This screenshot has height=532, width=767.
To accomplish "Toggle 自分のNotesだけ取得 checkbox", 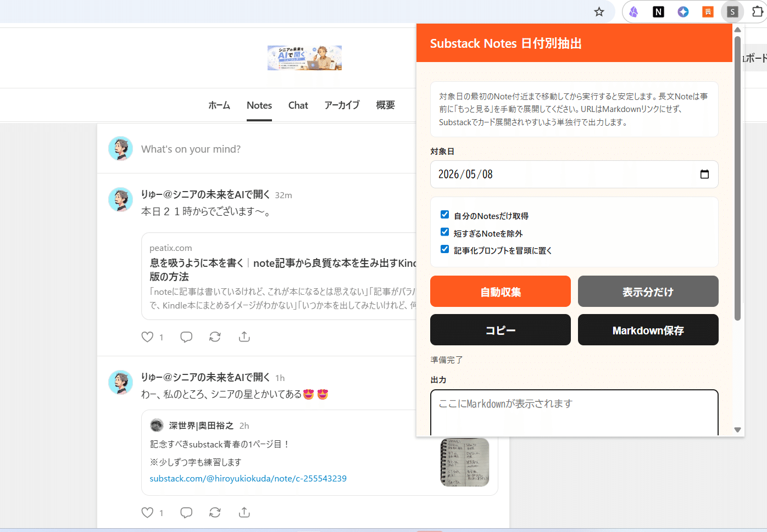I will [x=445, y=215].
